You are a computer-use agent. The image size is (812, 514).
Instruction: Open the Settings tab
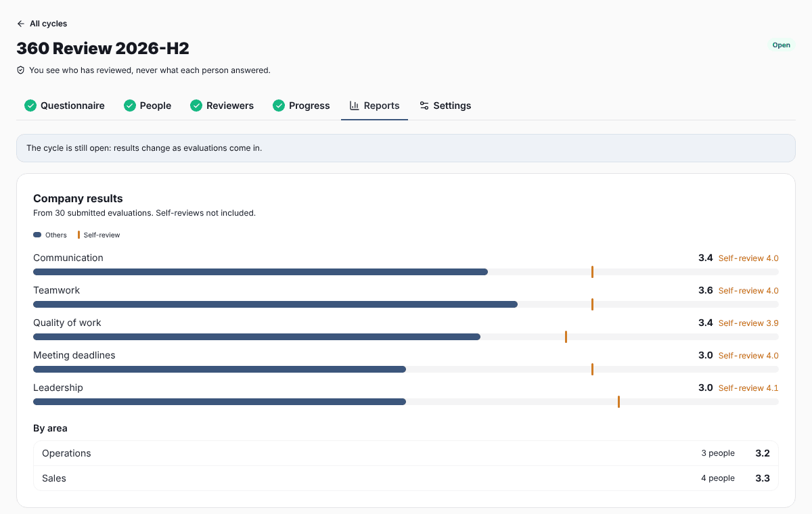[x=445, y=106]
